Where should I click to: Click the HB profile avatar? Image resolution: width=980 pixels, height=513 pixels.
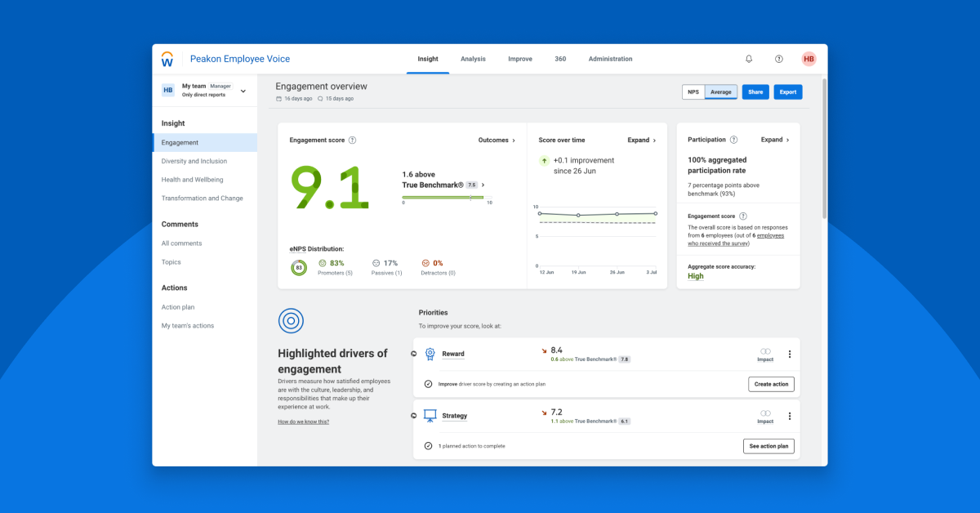point(808,59)
